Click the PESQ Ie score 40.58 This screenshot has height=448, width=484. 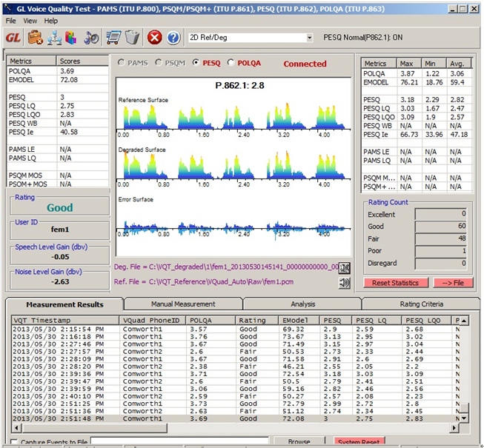(x=69, y=132)
